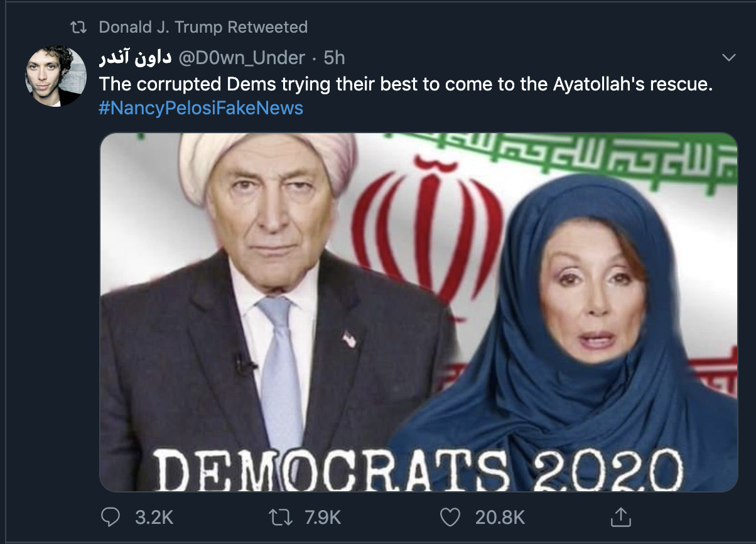Screen dimensions: 756x544
Task: Click the 20.8K likes count
Action: click(500, 518)
